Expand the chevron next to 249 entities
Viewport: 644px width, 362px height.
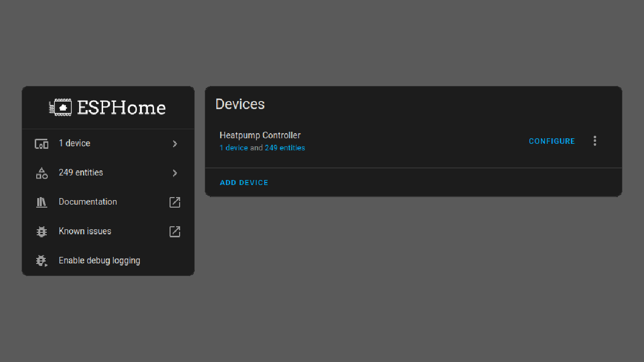[x=175, y=173]
